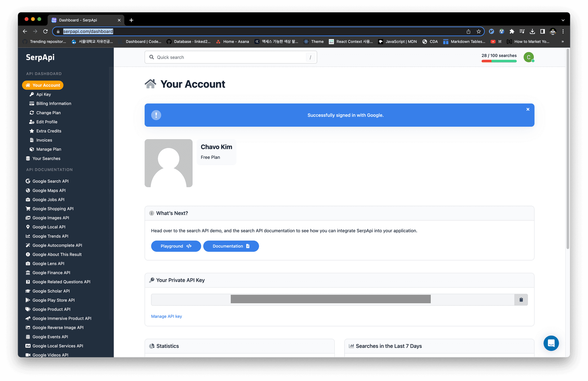Viewport: 588px width, 381px height.
Task: Expand the tab search chevron
Action: pyautogui.click(x=563, y=20)
